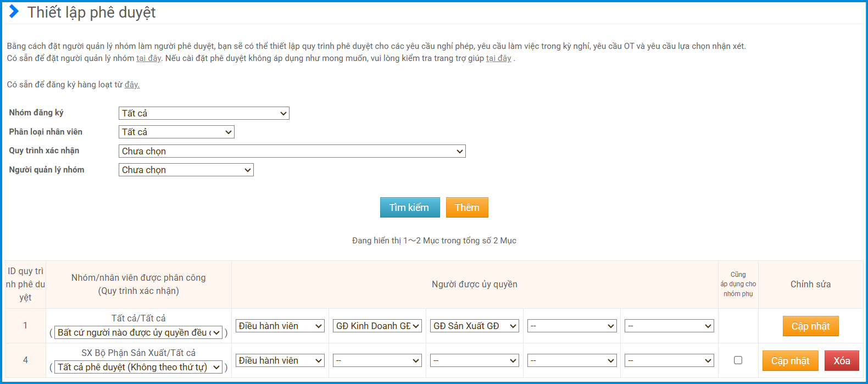Screen dimensions: 868x384
Task: Open 'Tất cả phê duyệt (Không theo thứ tự)' dropdown
Action: (138, 367)
